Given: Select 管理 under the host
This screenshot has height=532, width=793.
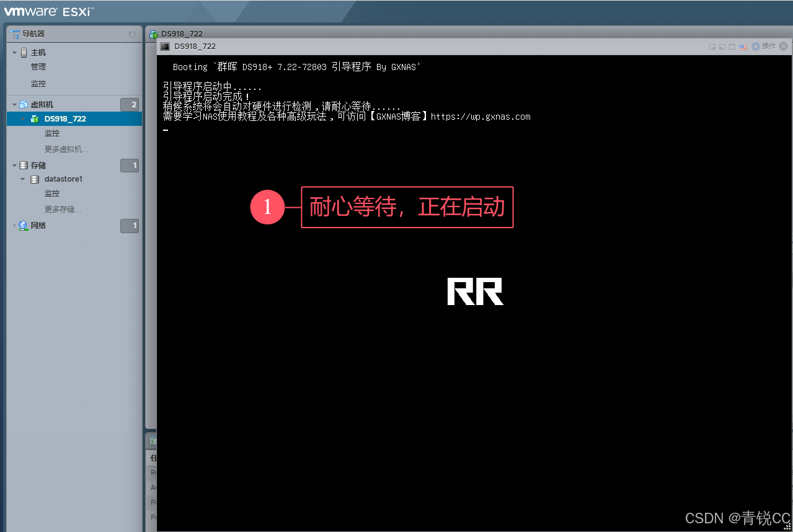Looking at the screenshot, I should point(38,67).
